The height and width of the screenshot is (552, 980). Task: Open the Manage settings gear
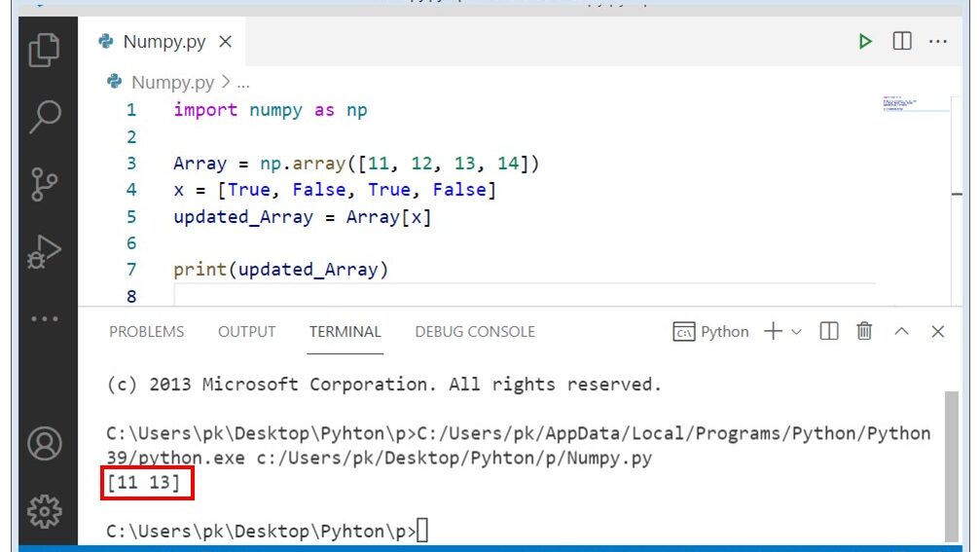pos(45,510)
